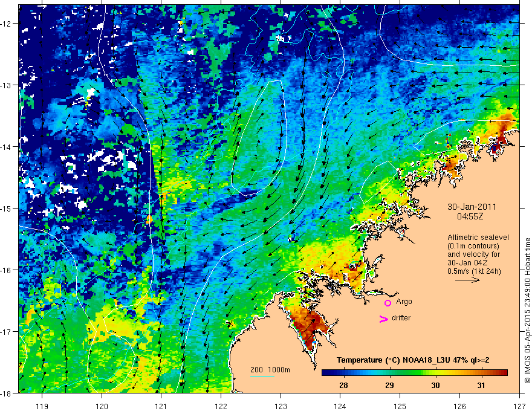Click the '30-Jan 04Z' text line
The height and width of the screenshot is (411, 532).
469,263
